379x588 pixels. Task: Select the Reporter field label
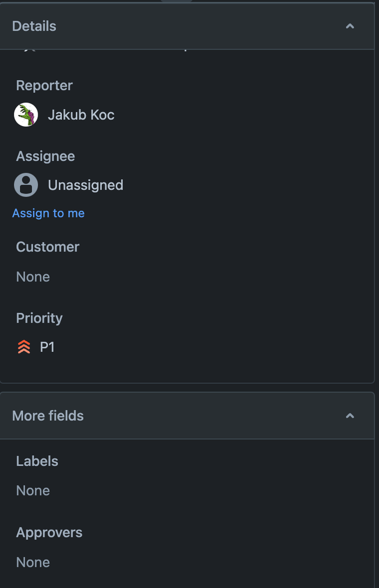point(44,85)
